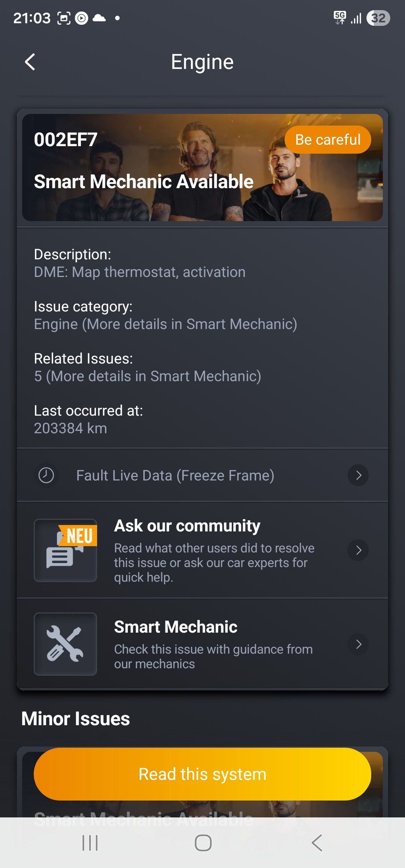Tap the back arrow in Engine header

[30, 62]
